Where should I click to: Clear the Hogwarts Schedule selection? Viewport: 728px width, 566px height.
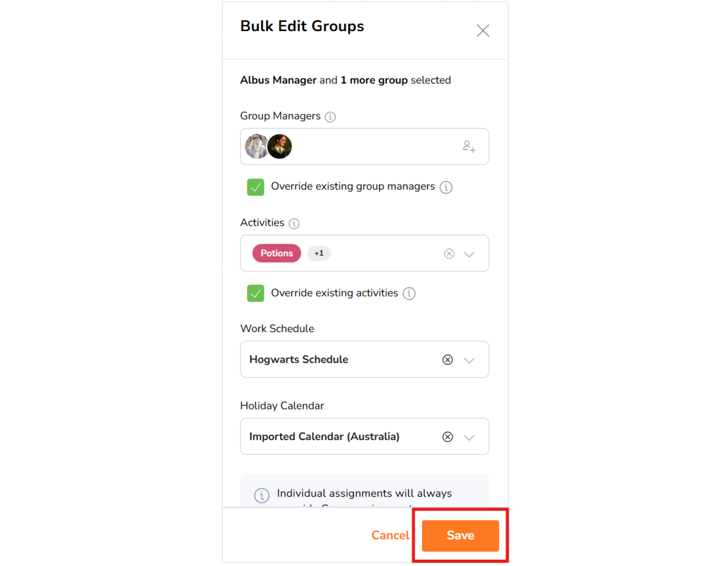tap(447, 360)
